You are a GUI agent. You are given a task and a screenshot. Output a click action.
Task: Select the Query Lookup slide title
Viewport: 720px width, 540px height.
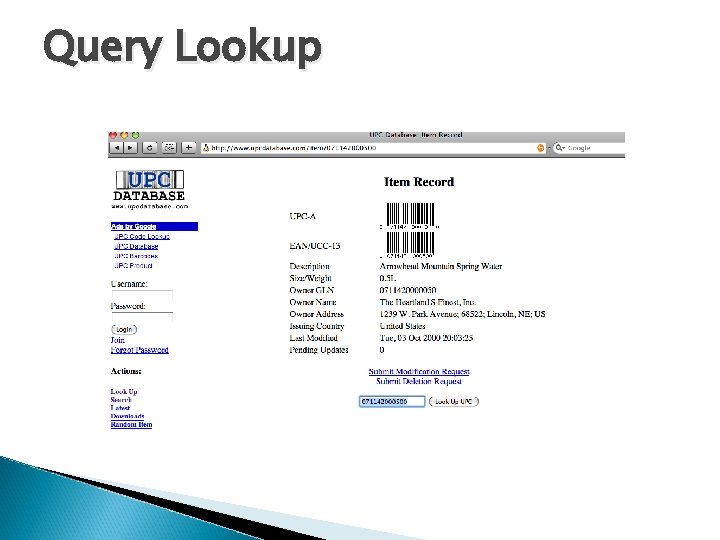(182, 47)
